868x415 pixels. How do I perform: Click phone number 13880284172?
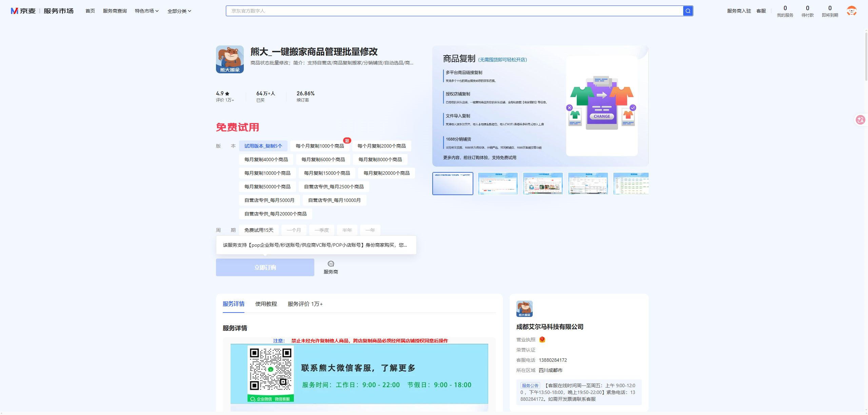pyautogui.click(x=553, y=360)
